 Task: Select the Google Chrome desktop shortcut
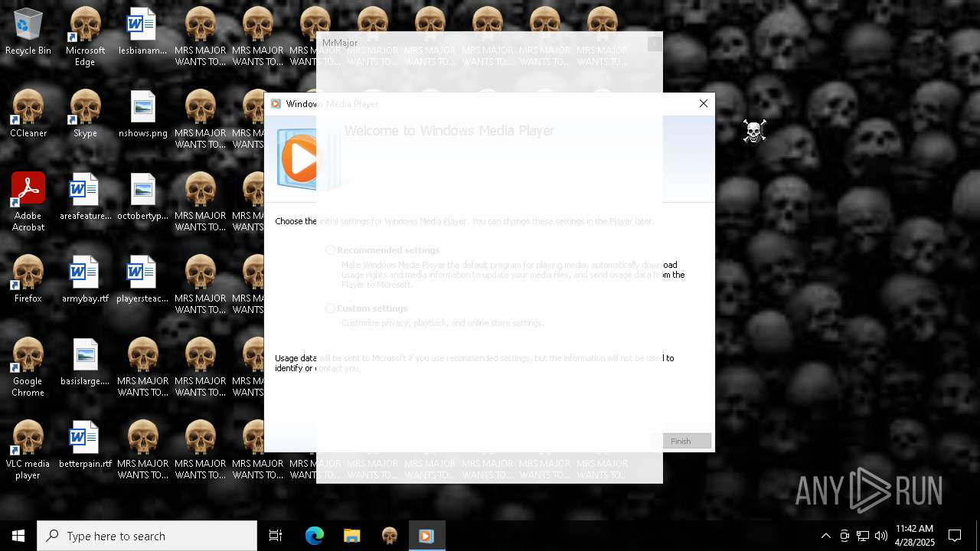(28, 367)
